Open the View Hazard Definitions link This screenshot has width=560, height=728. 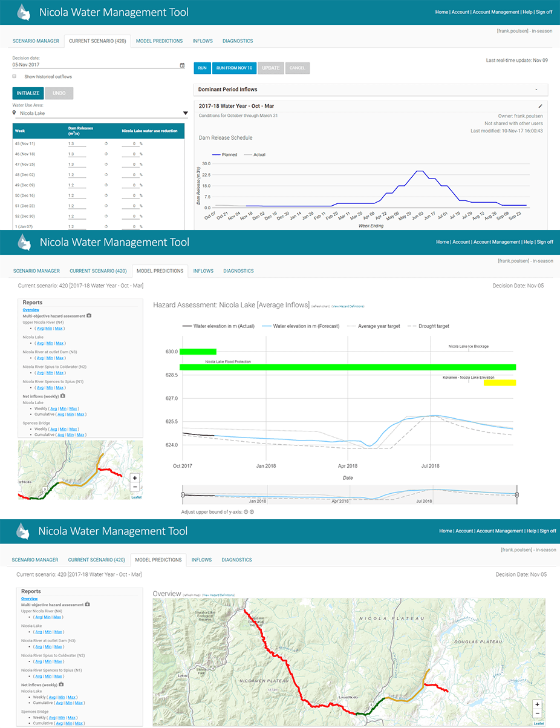[x=348, y=305]
